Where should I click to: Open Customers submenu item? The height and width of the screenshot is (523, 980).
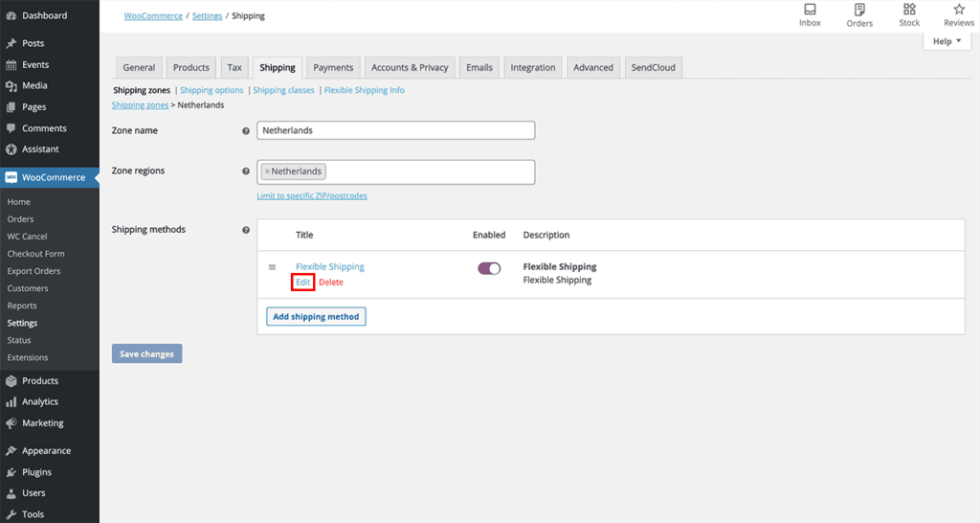(x=28, y=288)
